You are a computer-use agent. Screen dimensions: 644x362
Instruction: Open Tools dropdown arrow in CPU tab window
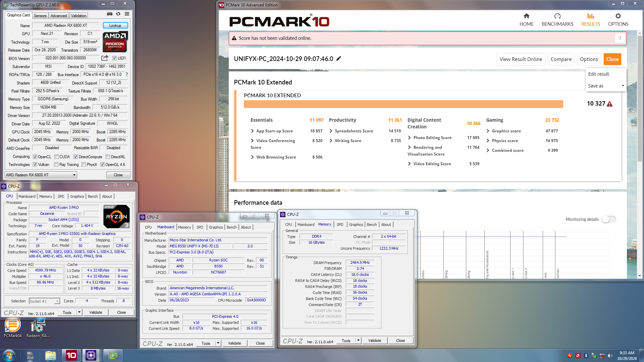tap(79, 312)
